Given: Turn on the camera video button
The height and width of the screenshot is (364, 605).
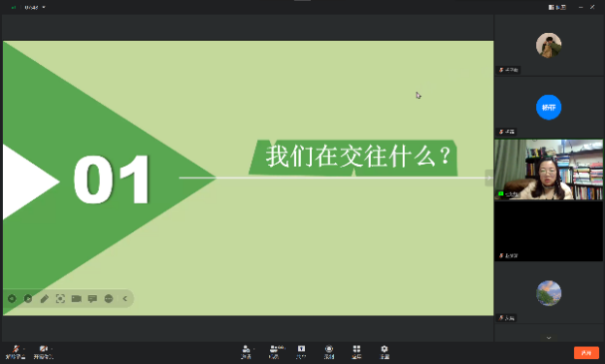Looking at the screenshot, I should [43, 352].
